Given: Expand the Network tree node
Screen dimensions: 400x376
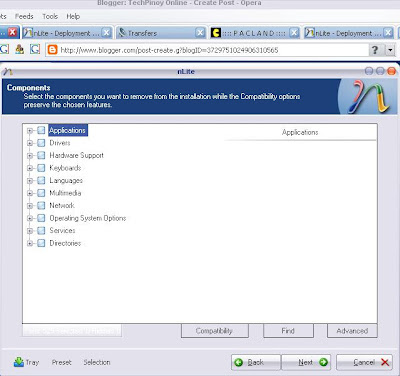Looking at the screenshot, I should tap(30, 206).
